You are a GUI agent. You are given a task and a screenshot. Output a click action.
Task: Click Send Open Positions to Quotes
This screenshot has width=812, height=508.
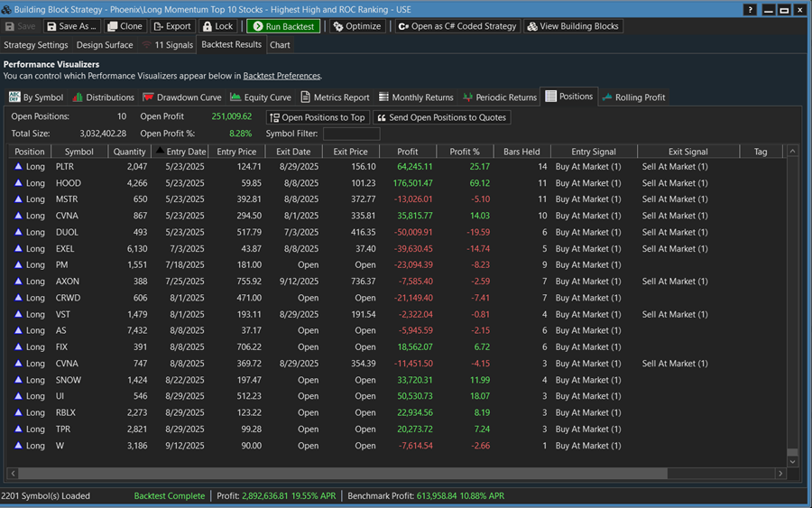pyautogui.click(x=441, y=117)
